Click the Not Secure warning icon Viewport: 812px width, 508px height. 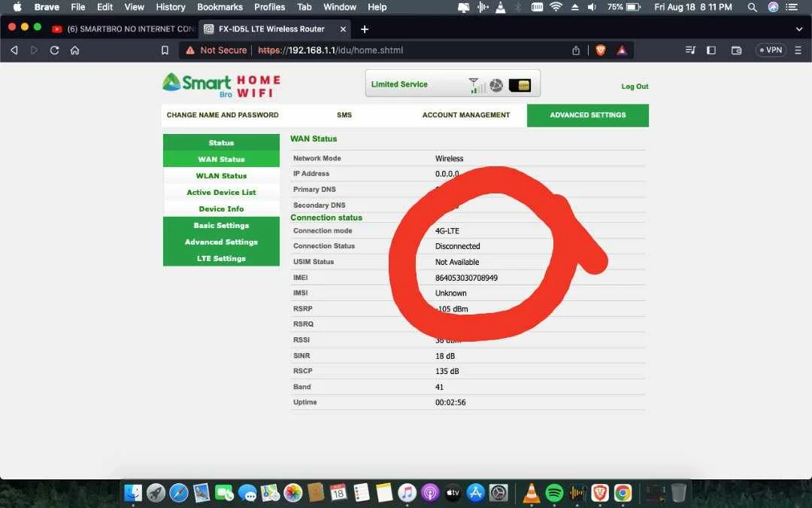[x=190, y=50]
